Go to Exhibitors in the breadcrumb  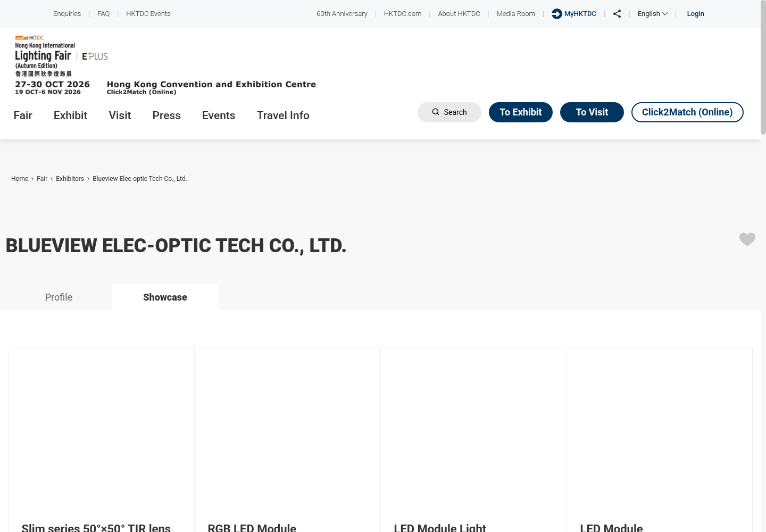[x=70, y=179]
